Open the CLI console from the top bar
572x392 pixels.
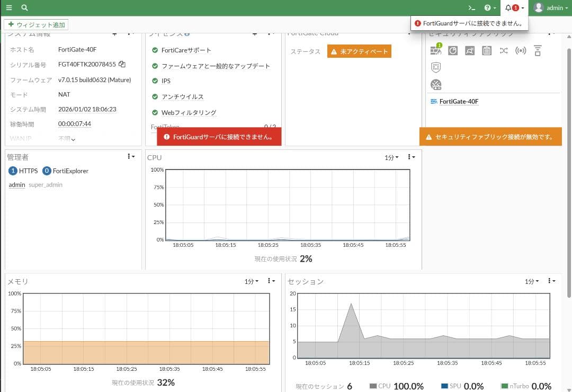[x=471, y=7]
